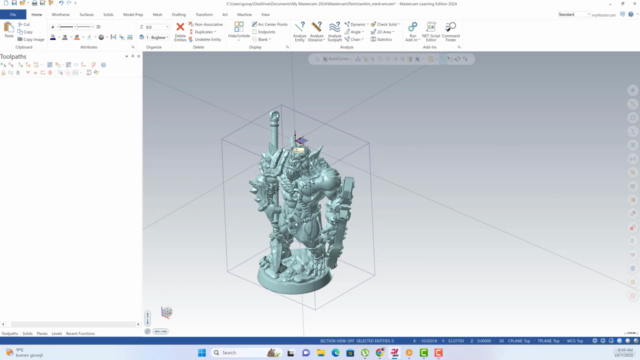Viewport: 640px width, 360px height.
Task: Click the Windows Start button
Action: [x=202, y=353]
